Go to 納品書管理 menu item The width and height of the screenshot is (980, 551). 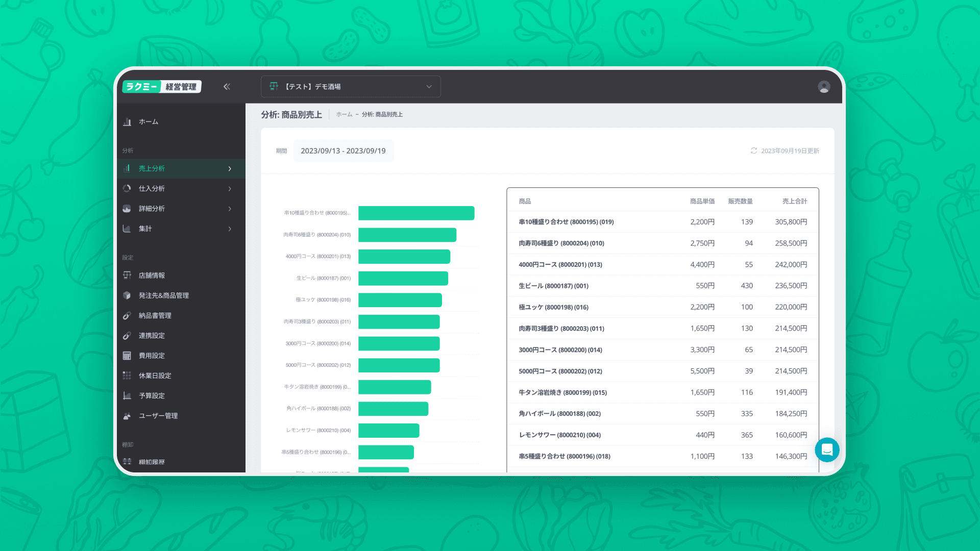(155, 315)
